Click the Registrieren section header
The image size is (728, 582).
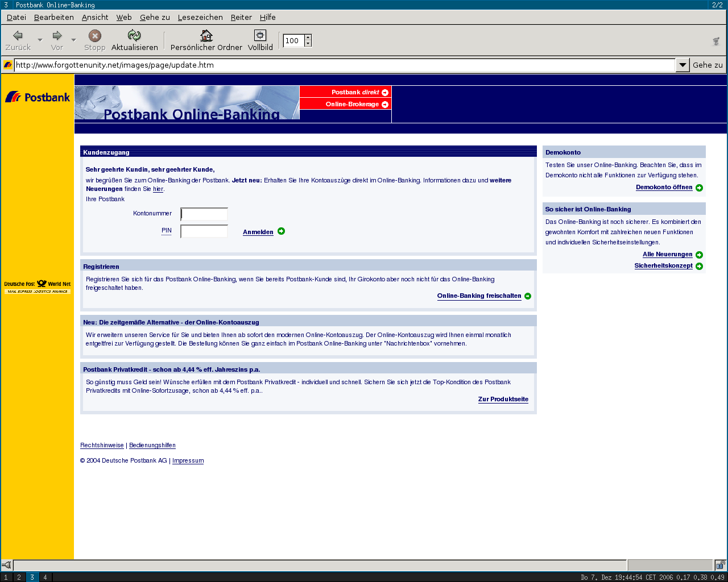(x=308, y=266)
